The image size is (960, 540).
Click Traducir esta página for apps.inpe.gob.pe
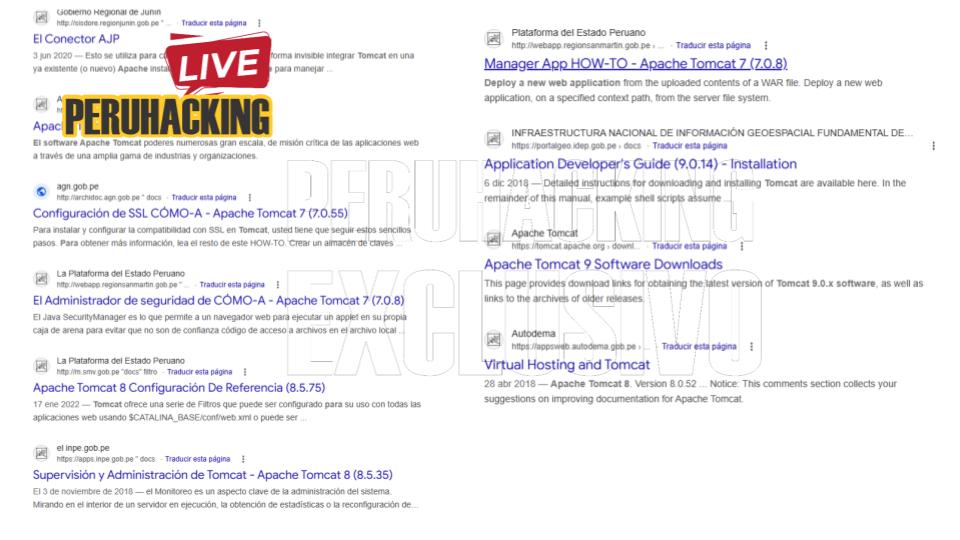198,459
